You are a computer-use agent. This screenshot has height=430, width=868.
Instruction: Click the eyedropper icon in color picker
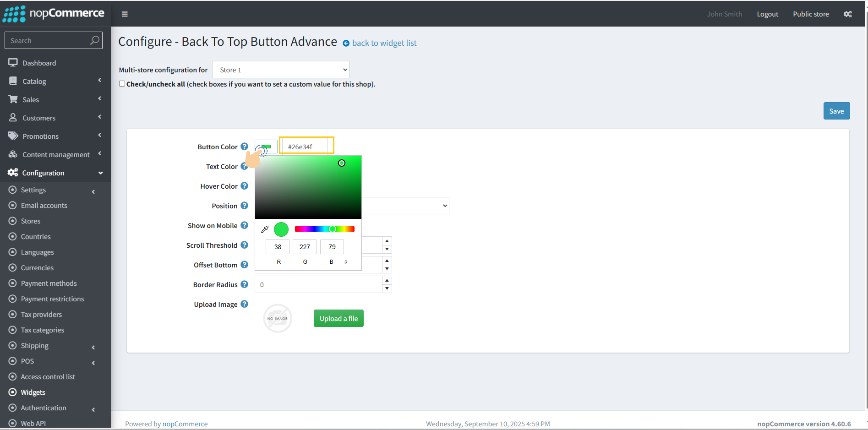point(265,229)
